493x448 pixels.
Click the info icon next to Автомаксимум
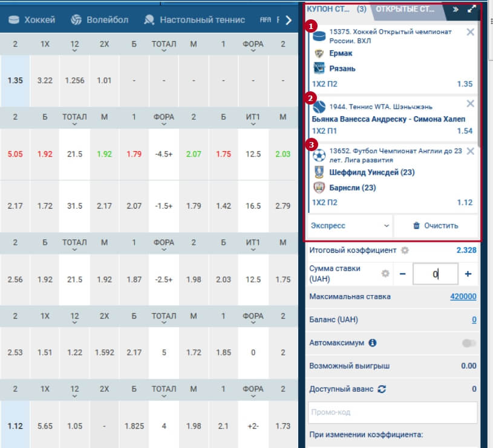click(373, 343)
